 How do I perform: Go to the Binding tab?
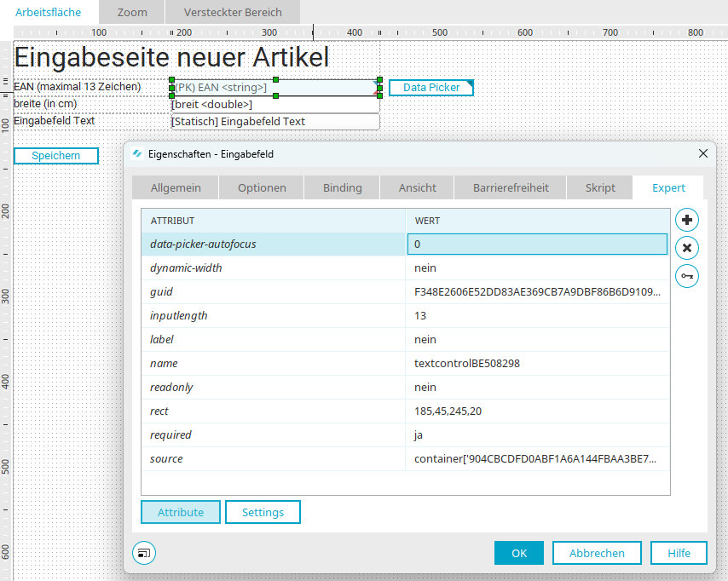(x=342, y=188)
